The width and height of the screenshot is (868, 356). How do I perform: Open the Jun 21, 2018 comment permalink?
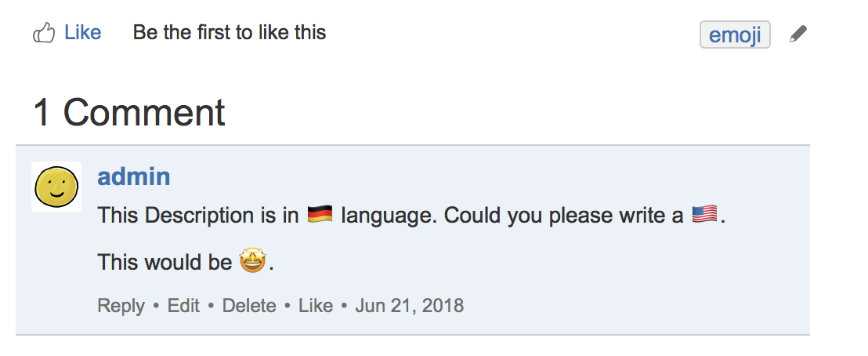pos(409,305)
